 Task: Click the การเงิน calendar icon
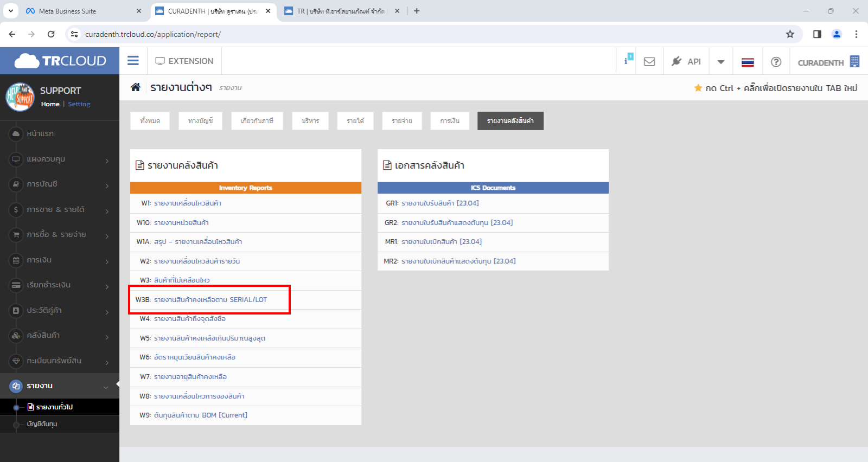[16, 260]
